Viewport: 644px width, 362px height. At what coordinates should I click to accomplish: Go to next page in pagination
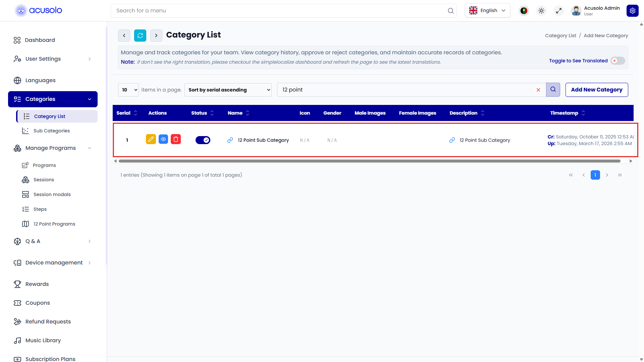[x=607, y=175]
